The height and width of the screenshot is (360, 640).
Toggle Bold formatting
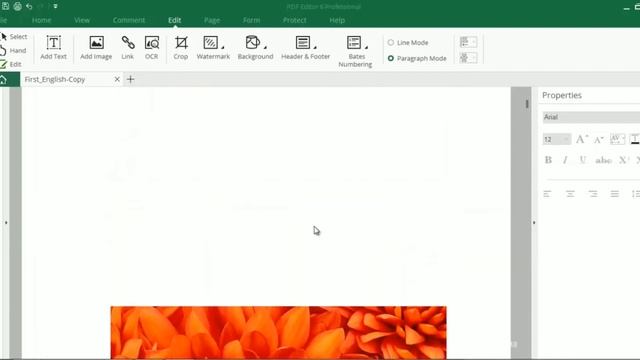coord(548,160)
